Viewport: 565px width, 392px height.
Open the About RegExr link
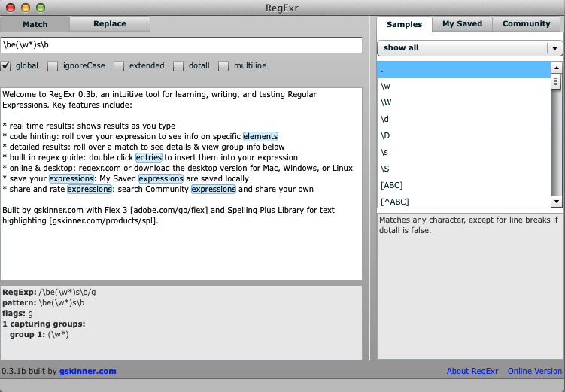tap(472, 371)
